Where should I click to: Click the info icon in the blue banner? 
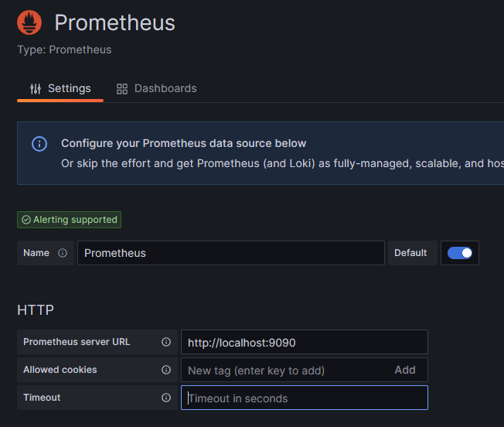(x=39, y=144)
